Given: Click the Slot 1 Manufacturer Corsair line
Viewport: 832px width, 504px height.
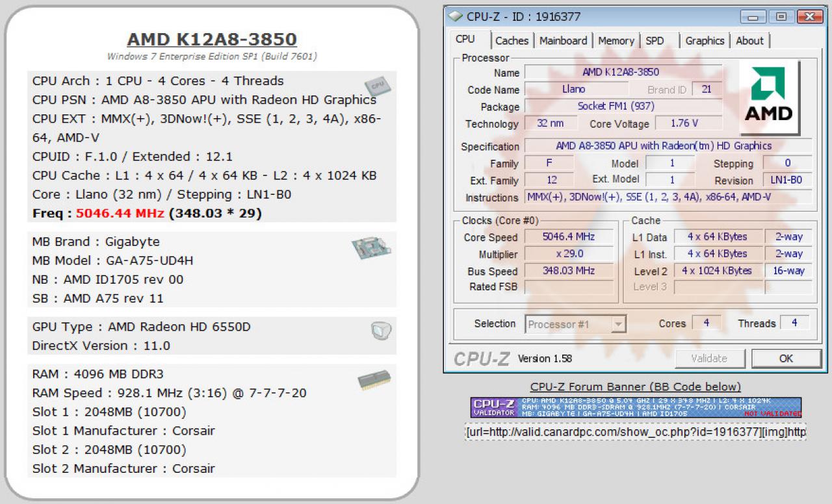Looking at the screenshot, I should click(x=123, y=431).
